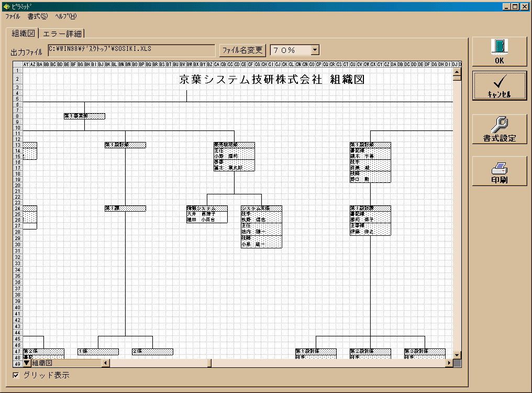This screenshot has width=532, height=393.
Task: Open the 書式(S) menu
Action: (x=38, y=16)
